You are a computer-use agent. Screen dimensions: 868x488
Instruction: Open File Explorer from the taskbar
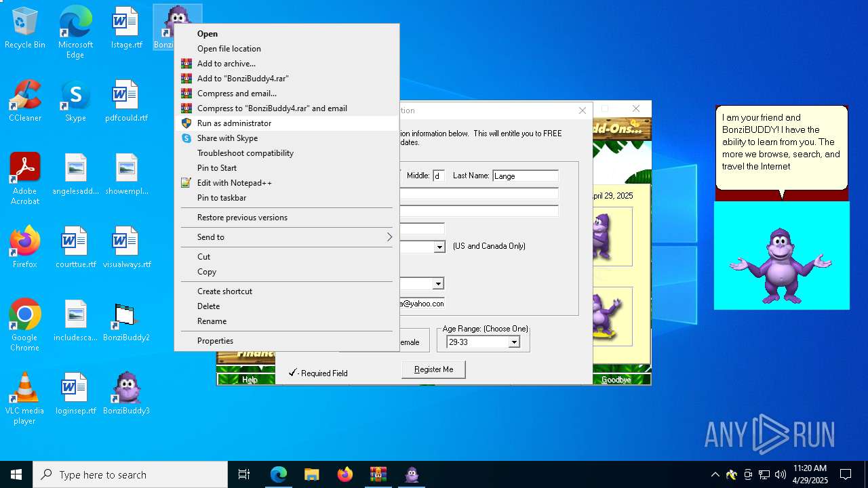[312, 474]
